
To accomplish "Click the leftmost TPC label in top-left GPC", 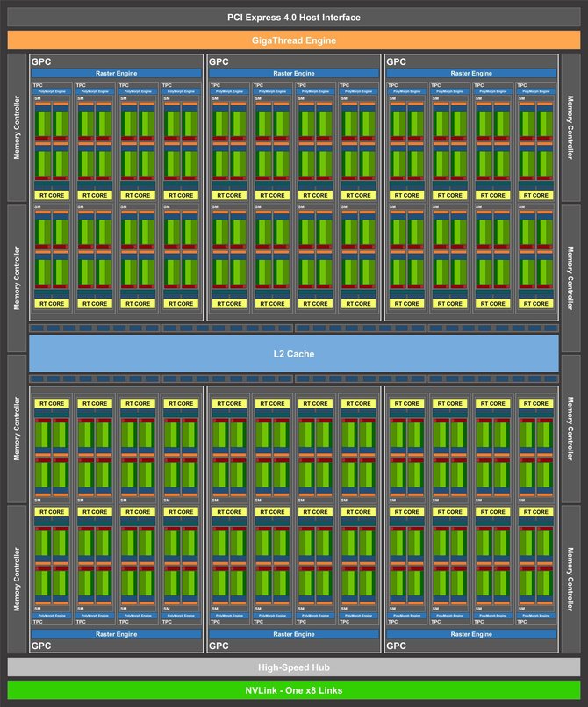I will click(x=38, y=85).
